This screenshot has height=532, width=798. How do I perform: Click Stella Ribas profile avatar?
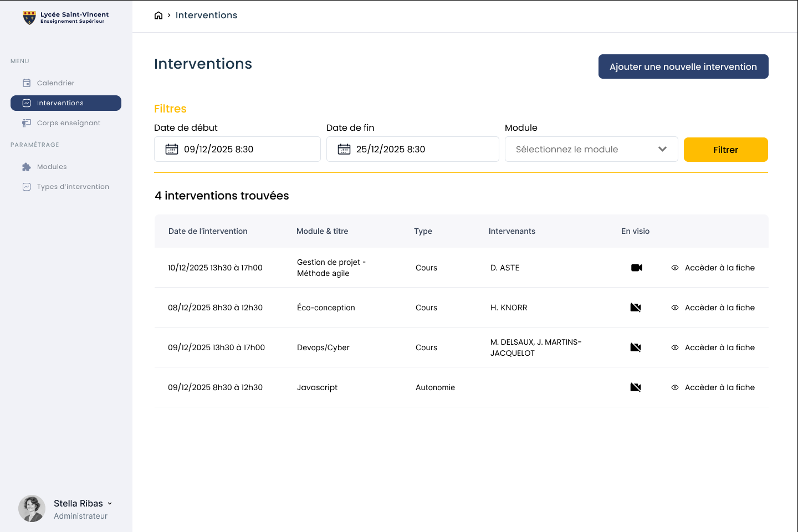(x=32, y=509)
